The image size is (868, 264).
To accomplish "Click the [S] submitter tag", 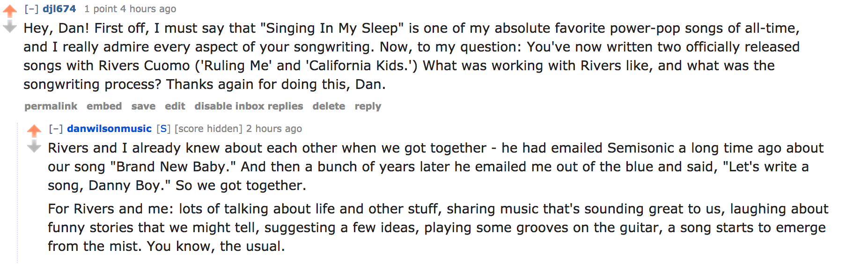I will 163,129.
